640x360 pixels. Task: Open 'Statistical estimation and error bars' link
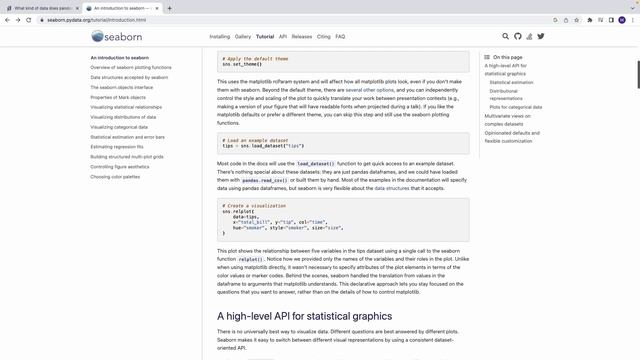(127, 137)
